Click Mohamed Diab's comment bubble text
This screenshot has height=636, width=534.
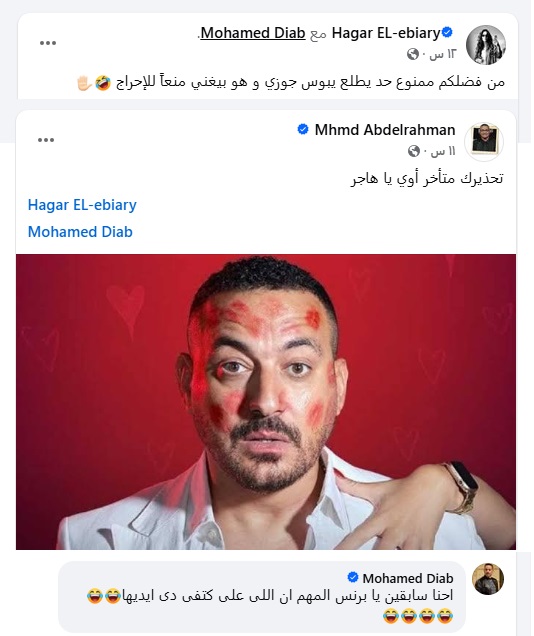tap(270, 606)
